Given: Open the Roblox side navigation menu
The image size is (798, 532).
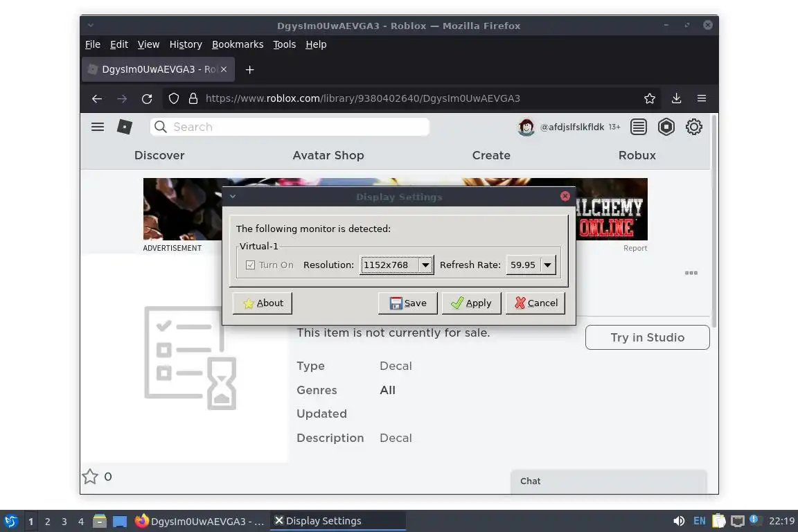Looking at the screenshot, I should coord(98,127).
